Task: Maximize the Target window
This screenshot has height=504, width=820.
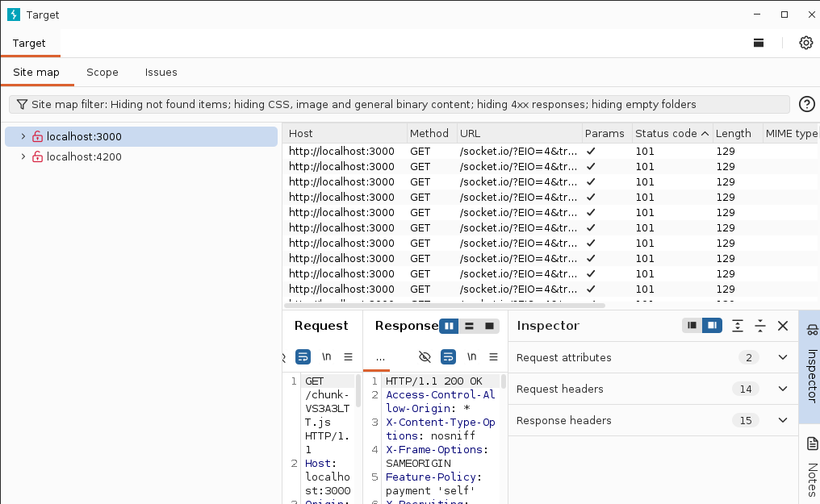Action: click(x=784, y=15)
